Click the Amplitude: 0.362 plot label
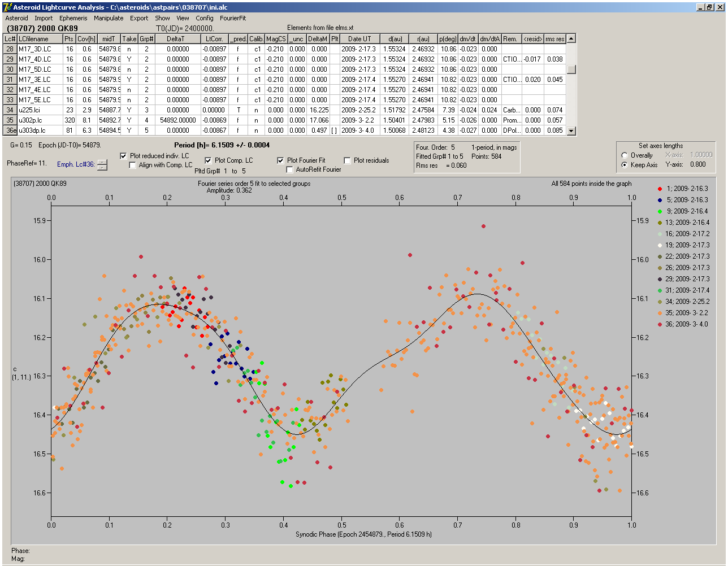728x566 pixels. [229, 190]
